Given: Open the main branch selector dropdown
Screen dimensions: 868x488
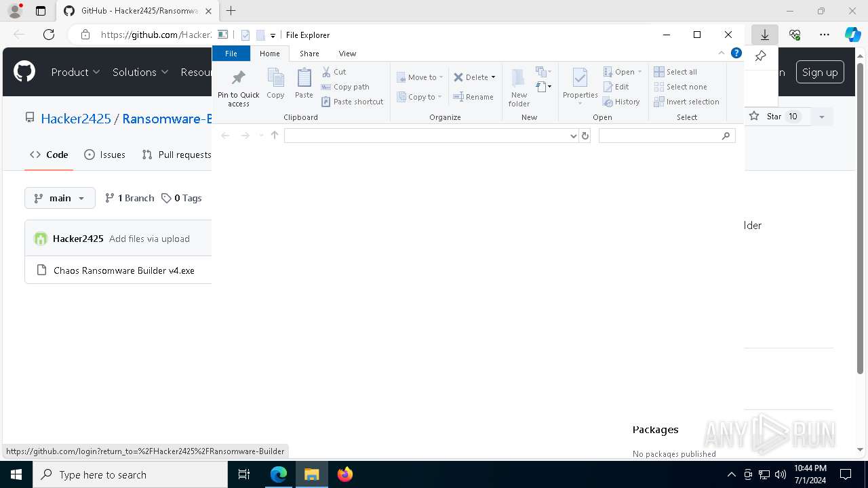Looking at the screenshot, I should [60, 198].
